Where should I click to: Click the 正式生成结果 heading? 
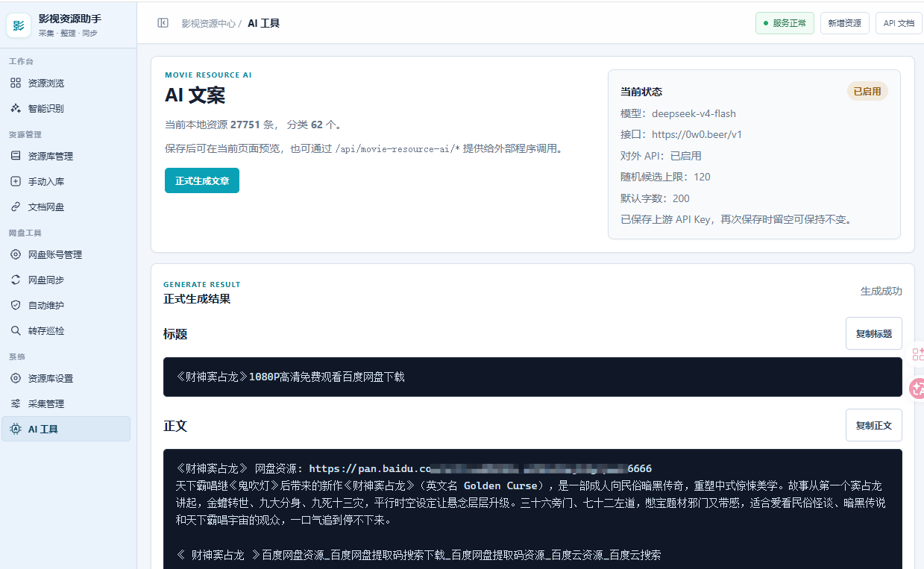pyautogui.click(x=197, y=299)
